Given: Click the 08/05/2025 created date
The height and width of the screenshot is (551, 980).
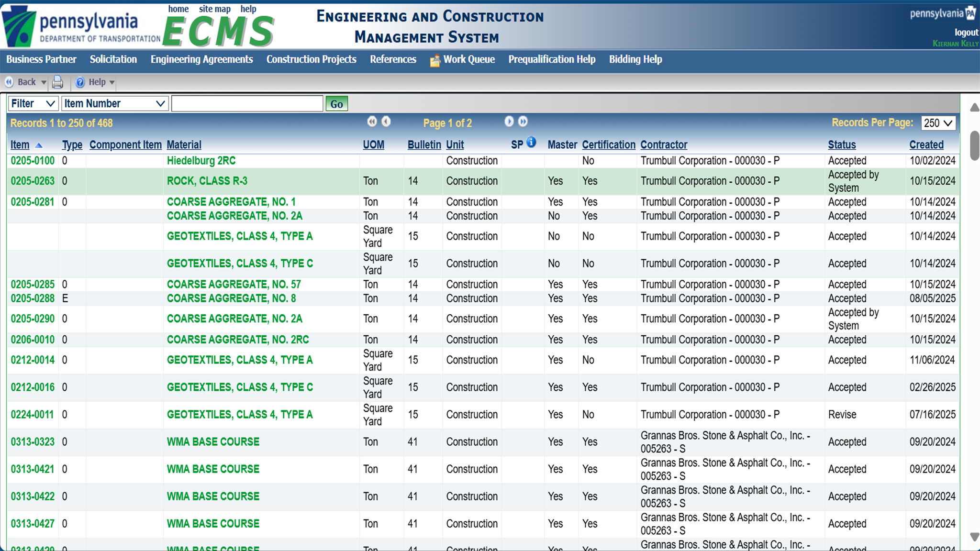Looking at the screenshot, I should click(933, 298).
